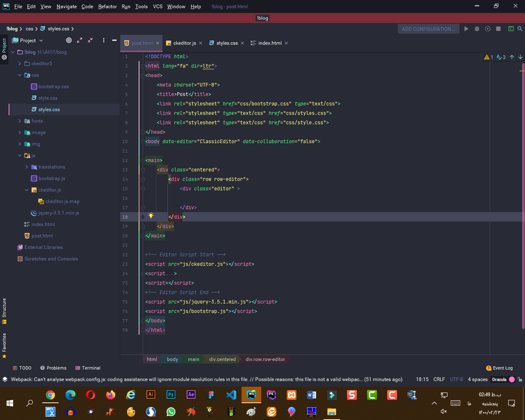
Task: Click Expand All icon in Project panel
Action: click(80, 40)
